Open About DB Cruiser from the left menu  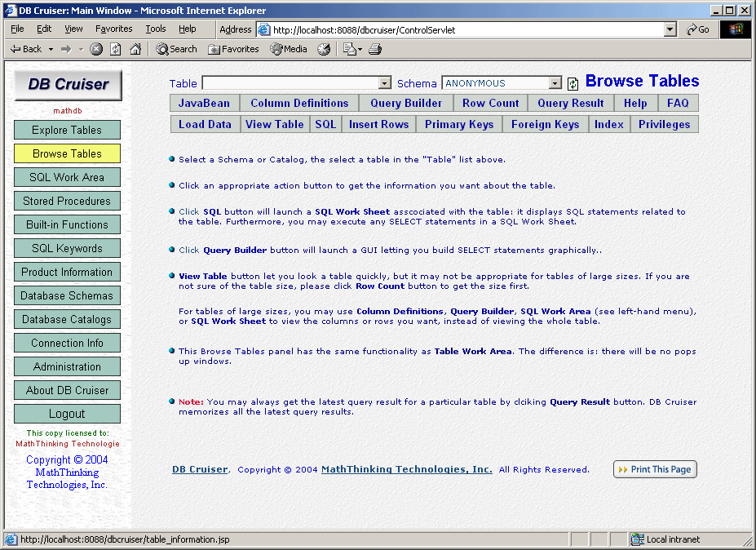point(67,390)
